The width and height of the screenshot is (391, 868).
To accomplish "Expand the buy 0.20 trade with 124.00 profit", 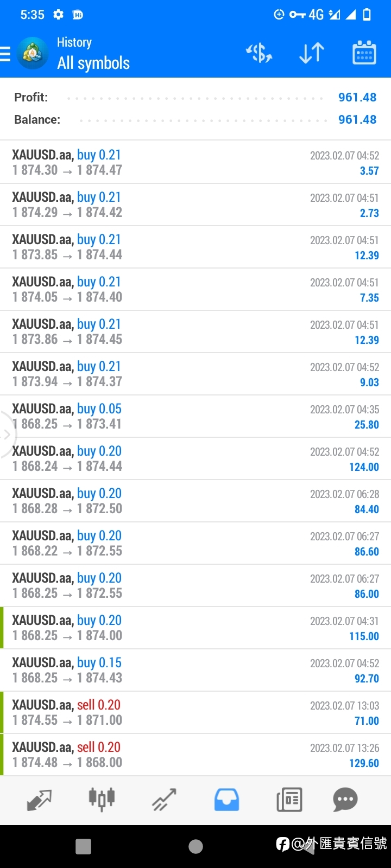I will 195,458.
